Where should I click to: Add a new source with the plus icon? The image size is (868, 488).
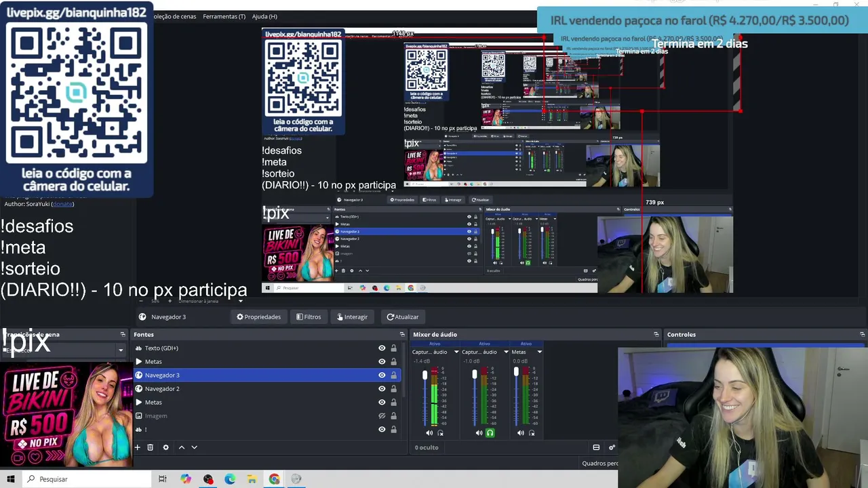[x=137, y=447]
